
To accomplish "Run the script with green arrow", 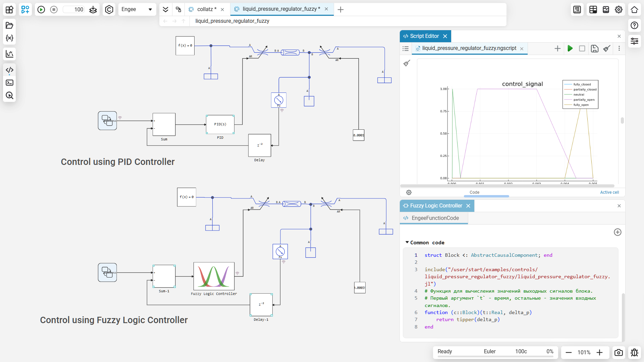I will [570, 49].
